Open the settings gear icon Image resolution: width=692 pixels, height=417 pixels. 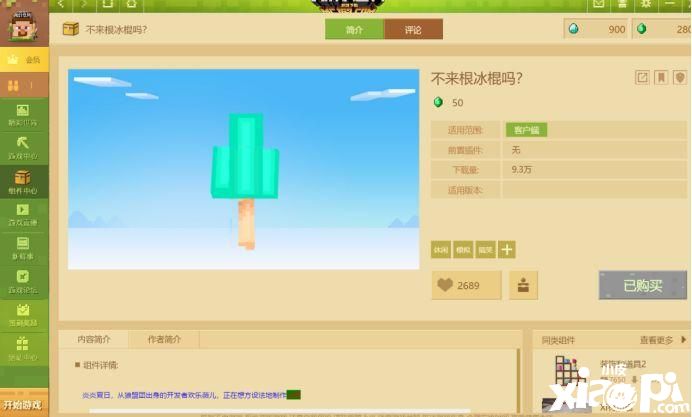(646, 4)
